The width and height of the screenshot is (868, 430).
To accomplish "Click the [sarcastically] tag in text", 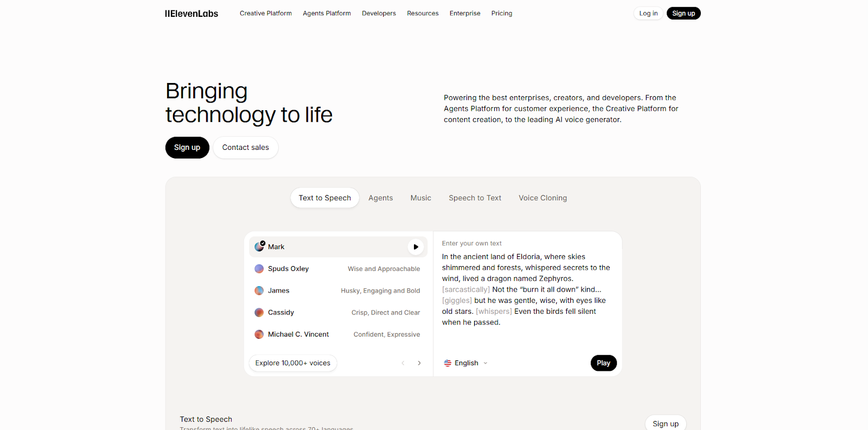I will pos(466,289).
